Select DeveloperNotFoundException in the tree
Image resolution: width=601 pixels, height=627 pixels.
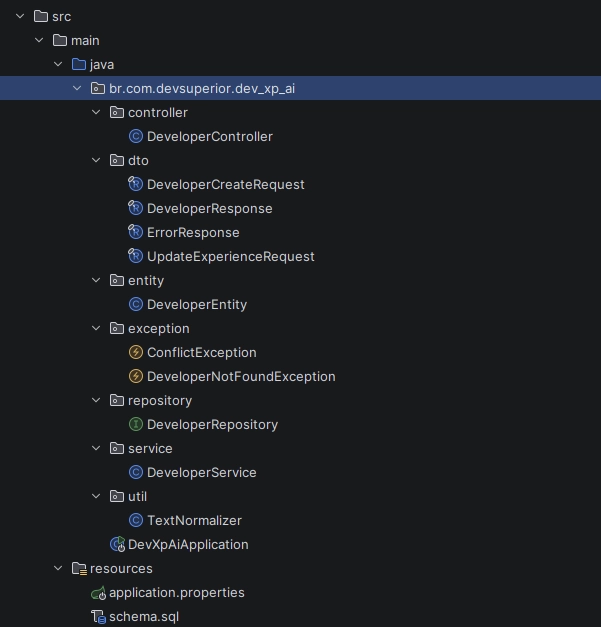point(240,376)
